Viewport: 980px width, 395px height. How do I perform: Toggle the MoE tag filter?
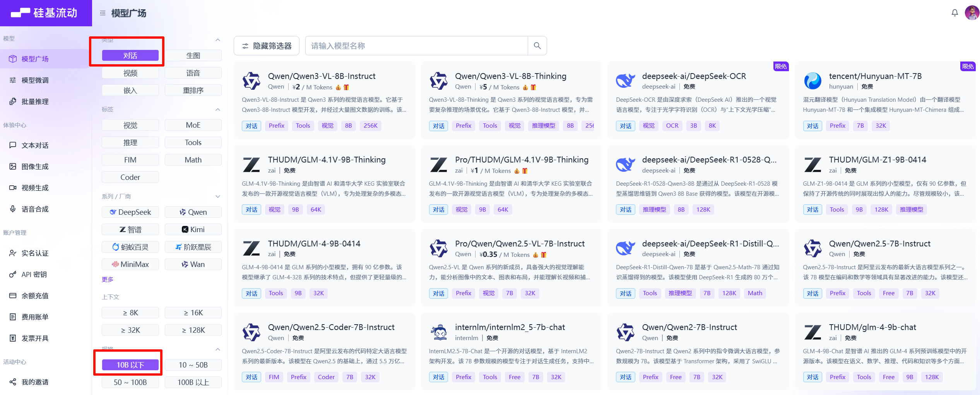193,125
